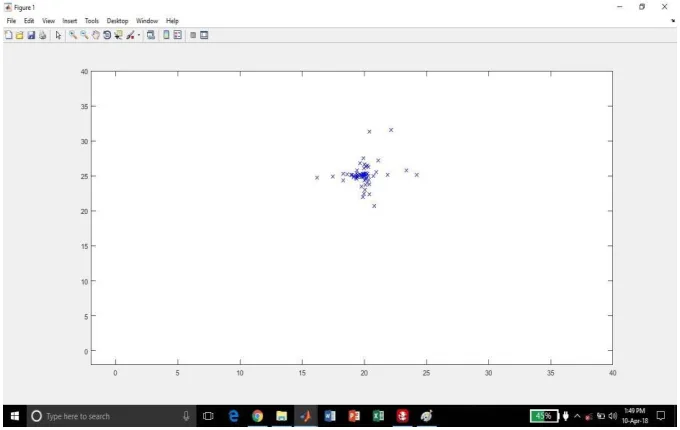Enable the Rotate 3D tool
680x430 pixels.
coord(107,35)
